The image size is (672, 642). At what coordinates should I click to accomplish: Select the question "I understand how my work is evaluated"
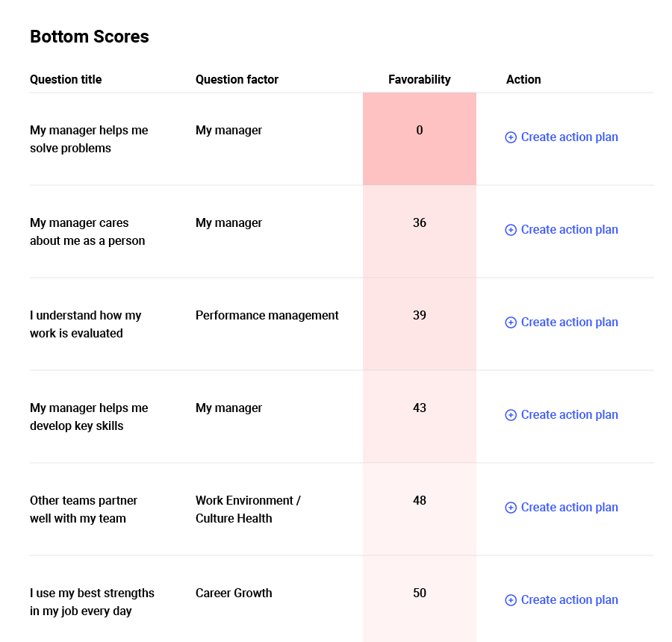84,324
